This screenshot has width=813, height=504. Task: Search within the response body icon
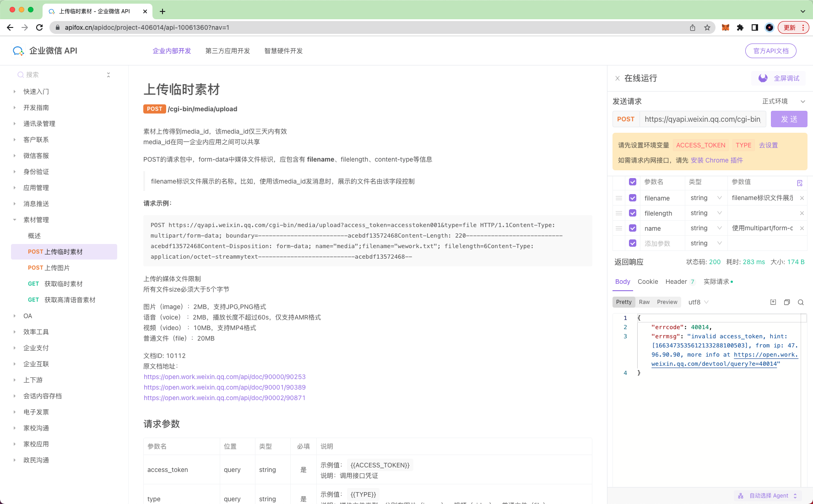801,302
